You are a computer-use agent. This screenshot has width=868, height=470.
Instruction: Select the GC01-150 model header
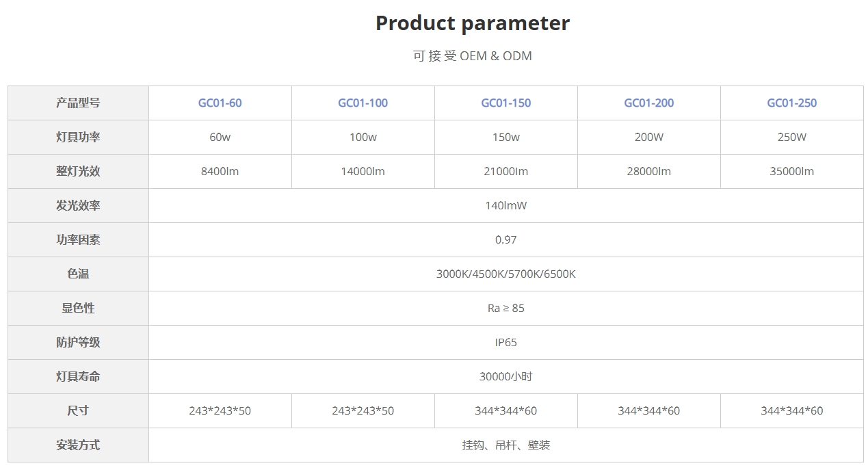point(505,103)
